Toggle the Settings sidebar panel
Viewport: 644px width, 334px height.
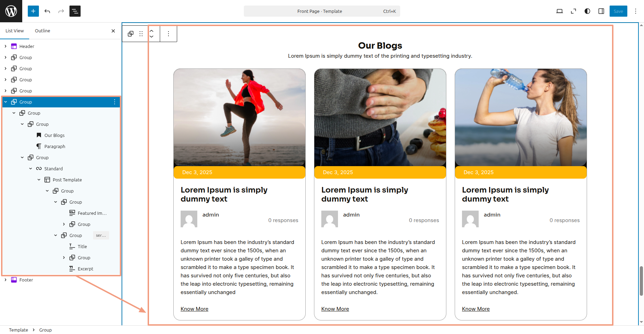coord(601,11)
